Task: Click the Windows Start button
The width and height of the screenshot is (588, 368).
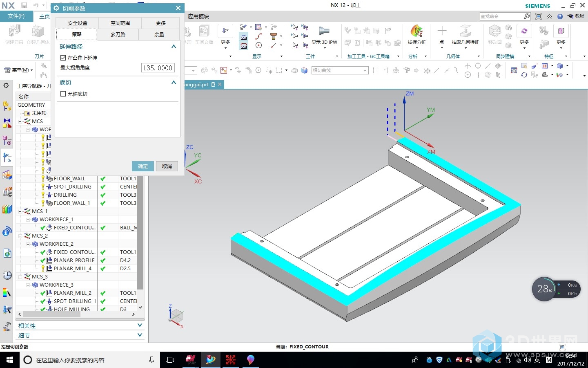Action: pos(10,360)
